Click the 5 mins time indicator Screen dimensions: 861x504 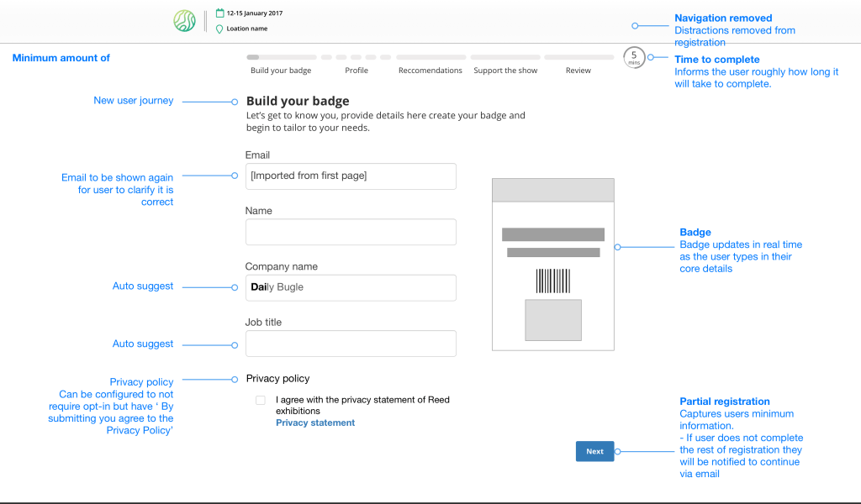coord(634,58)
